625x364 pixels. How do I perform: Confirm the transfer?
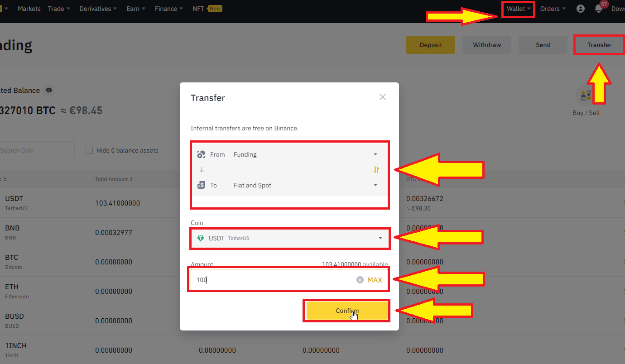pyautogui.click(x=347, y=311)
